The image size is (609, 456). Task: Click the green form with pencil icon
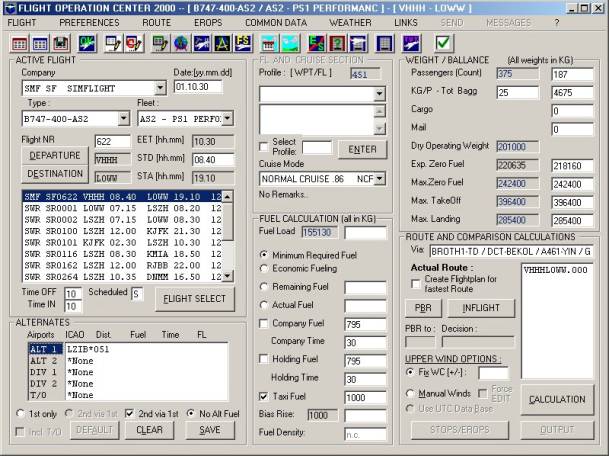[x=160, y=44]
